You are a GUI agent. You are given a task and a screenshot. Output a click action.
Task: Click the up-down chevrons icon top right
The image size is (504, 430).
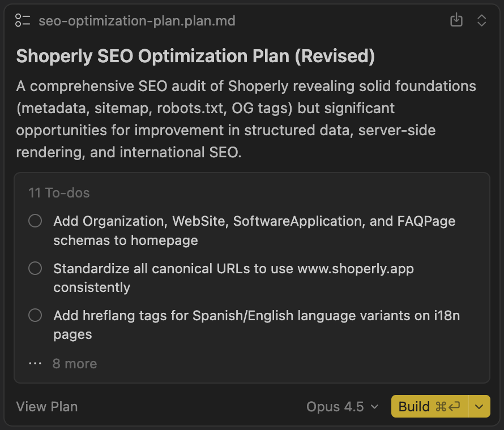coord(482,20)
